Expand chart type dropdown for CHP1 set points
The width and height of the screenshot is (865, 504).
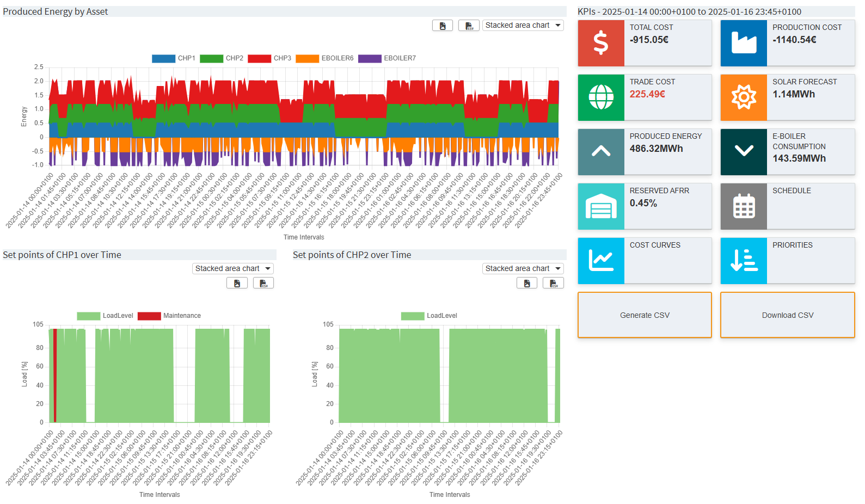pos(232,269)
